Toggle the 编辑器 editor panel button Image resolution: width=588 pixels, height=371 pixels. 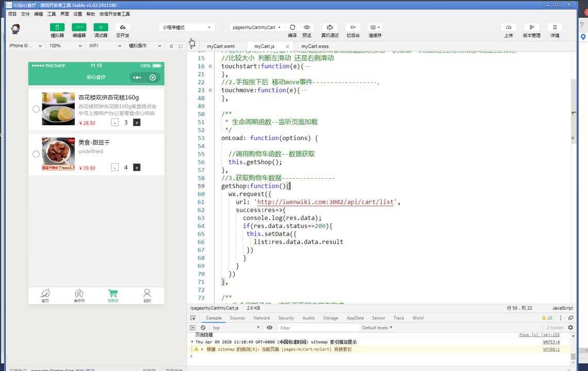point(79,27)
